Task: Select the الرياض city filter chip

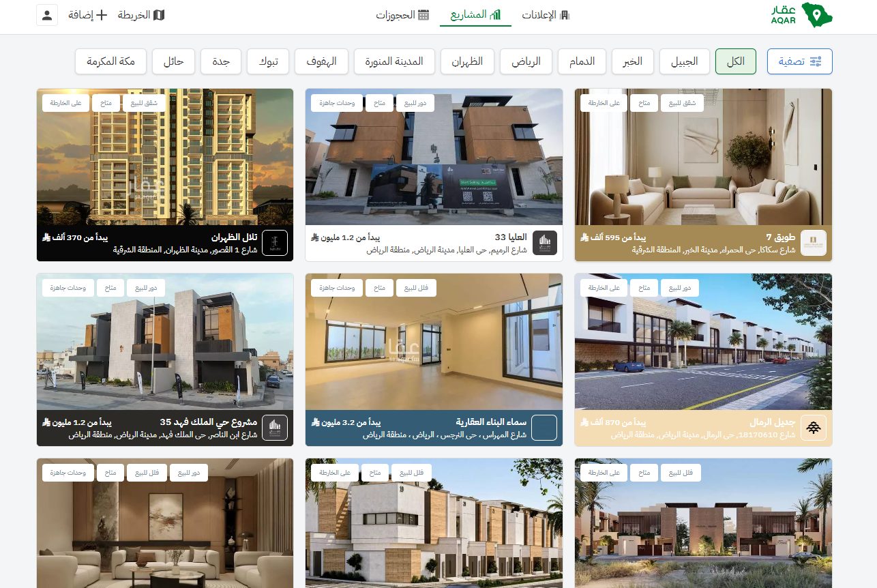Action: click(526, 61)
